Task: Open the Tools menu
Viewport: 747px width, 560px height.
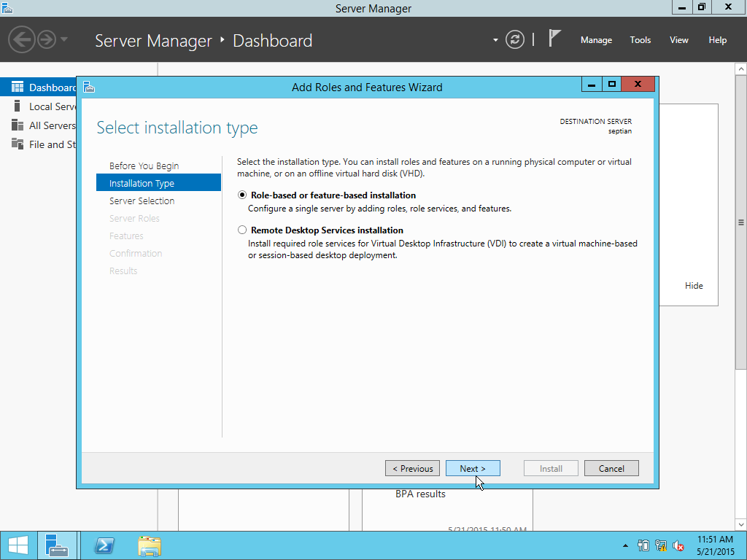Action: click(x=640, y=40)
